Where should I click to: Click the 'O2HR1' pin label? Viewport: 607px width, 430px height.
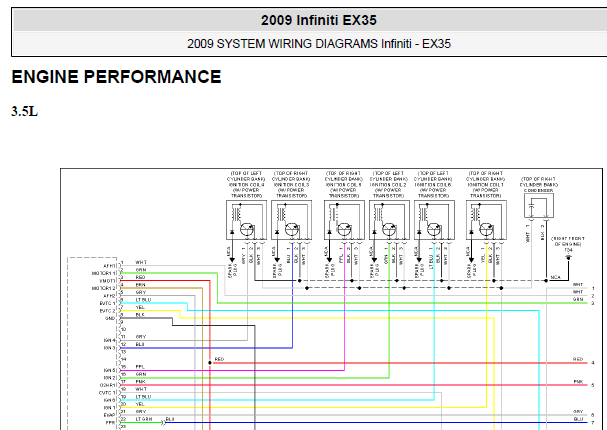[108, 385]
